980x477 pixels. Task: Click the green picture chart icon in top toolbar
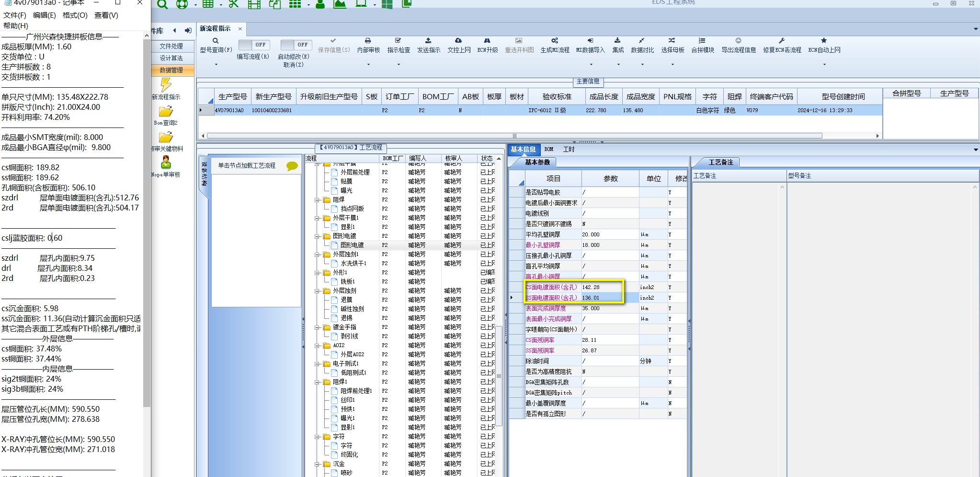(340, 4)
